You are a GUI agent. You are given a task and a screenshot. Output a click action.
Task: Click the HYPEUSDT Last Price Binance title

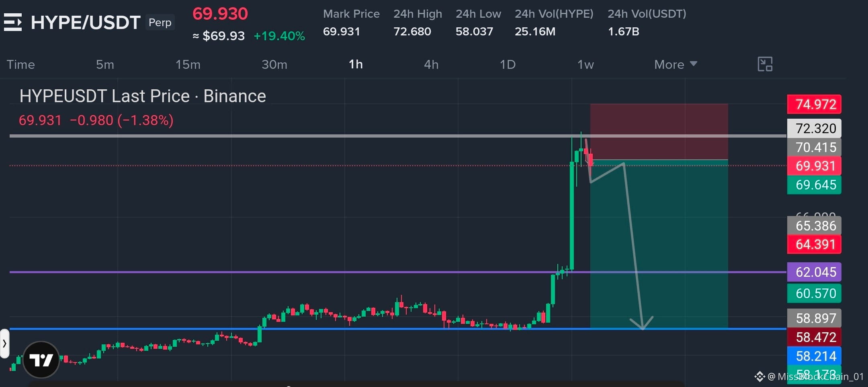[143, 96]
